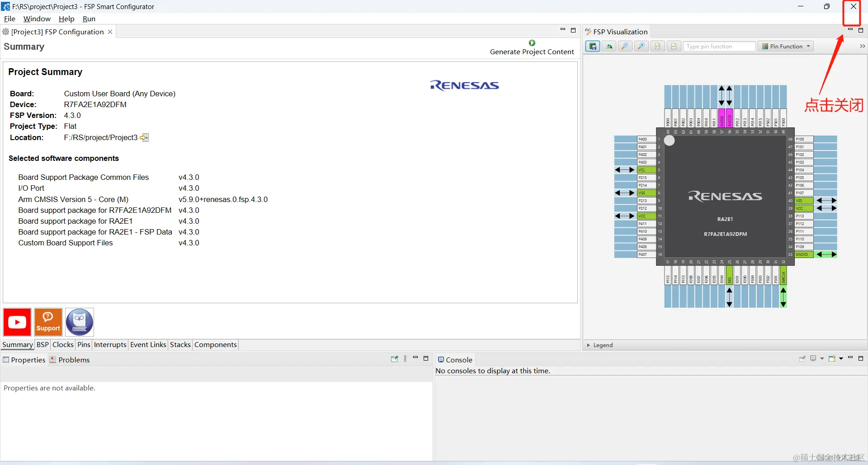868x465 pixels.
Task: Fit chip view to width
Action: pos(674,46)
